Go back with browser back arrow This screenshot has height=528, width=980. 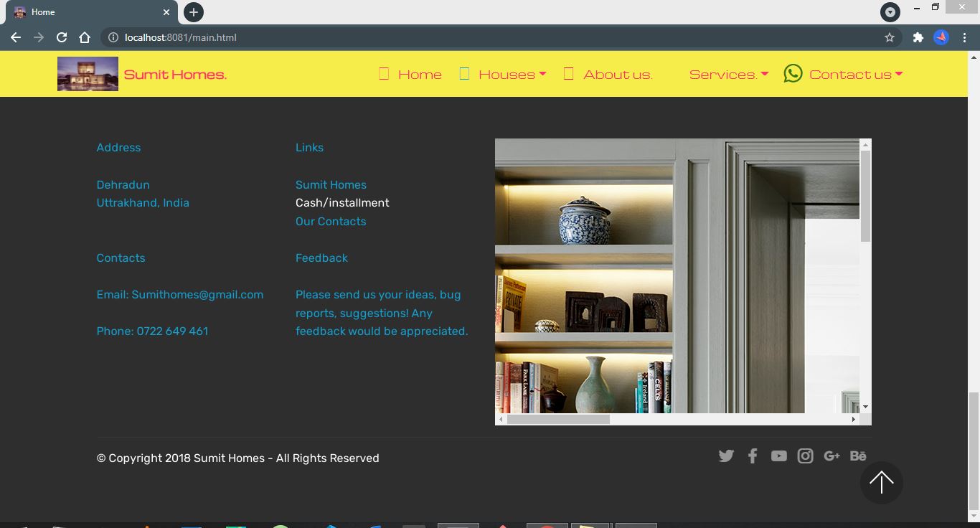(x=16, y=37)
